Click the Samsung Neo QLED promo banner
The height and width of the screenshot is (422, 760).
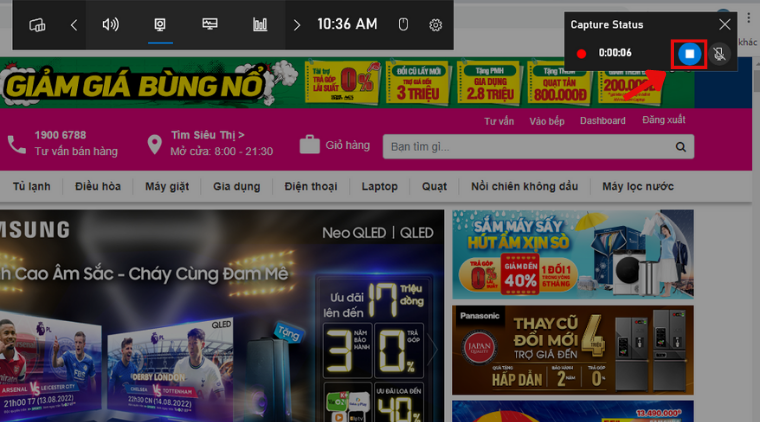coord(222,315)
